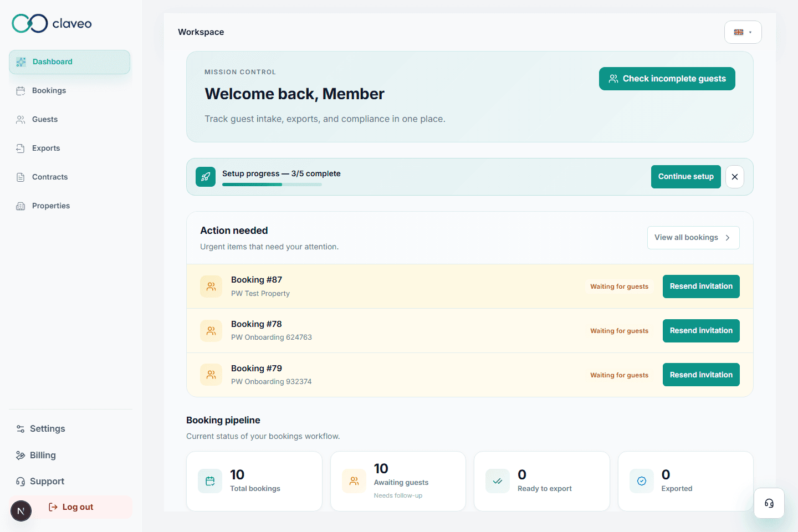Resend invitation for Booking #78
The height and width of the screenshot is (532, 798).
point(701,331)
